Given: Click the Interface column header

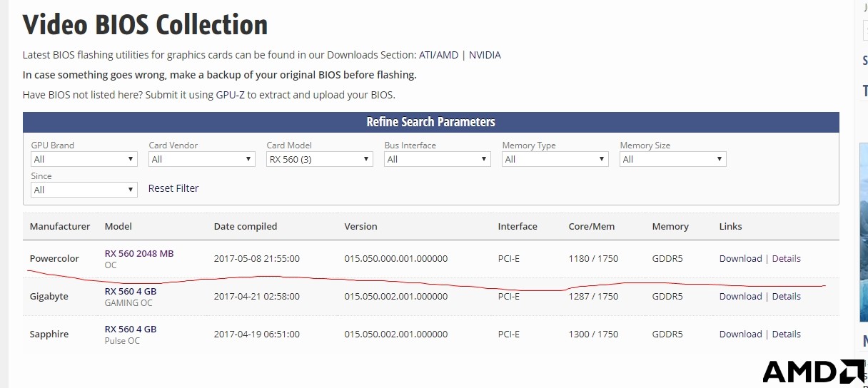Looking at the screenshot, I should coord(518,226).
